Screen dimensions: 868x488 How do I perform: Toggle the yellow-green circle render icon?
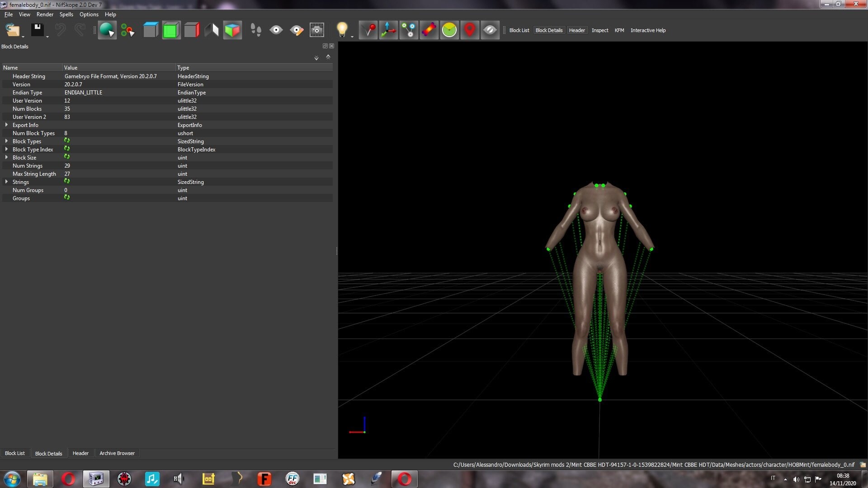449,30
